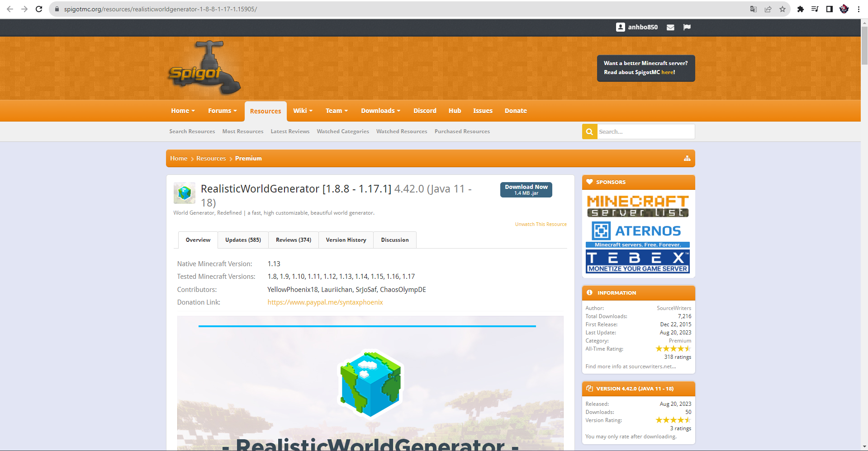Expand the Wiki menu dropdown

point(303,111)
